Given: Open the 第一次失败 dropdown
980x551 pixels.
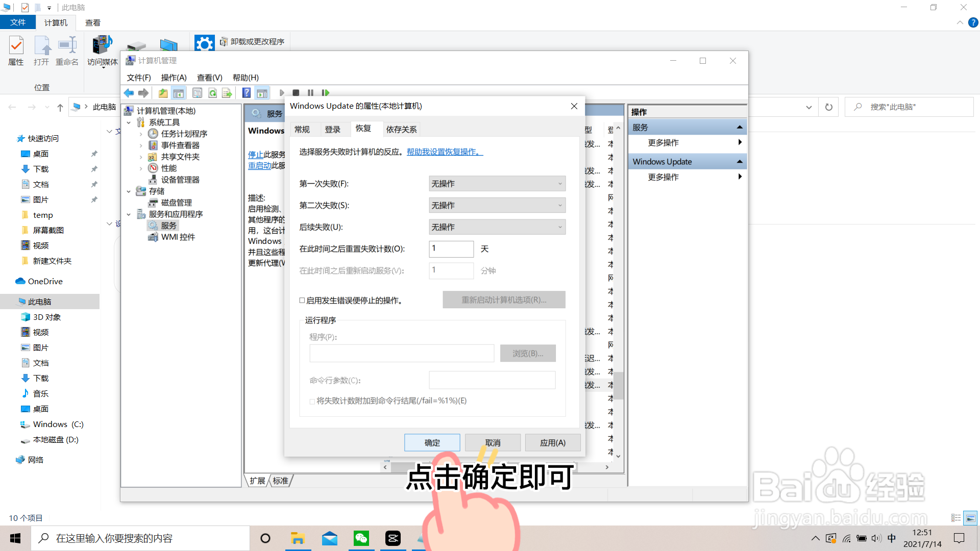Looking at the screenshot, I should (560, 183).
